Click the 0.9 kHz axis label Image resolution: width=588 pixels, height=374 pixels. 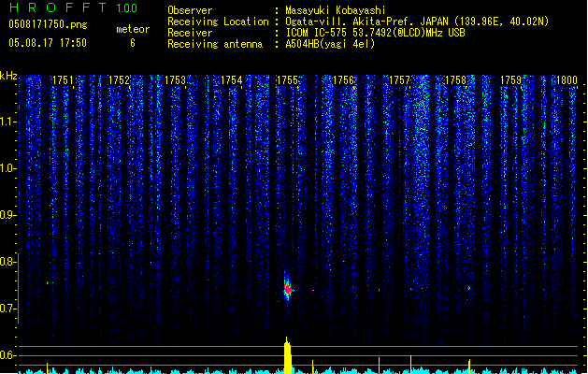coord(7,215)
